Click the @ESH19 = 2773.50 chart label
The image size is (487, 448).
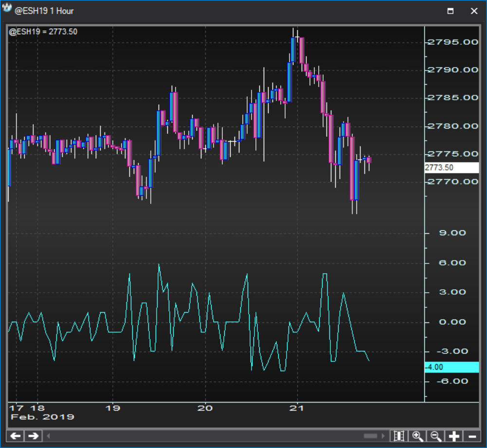43,32
